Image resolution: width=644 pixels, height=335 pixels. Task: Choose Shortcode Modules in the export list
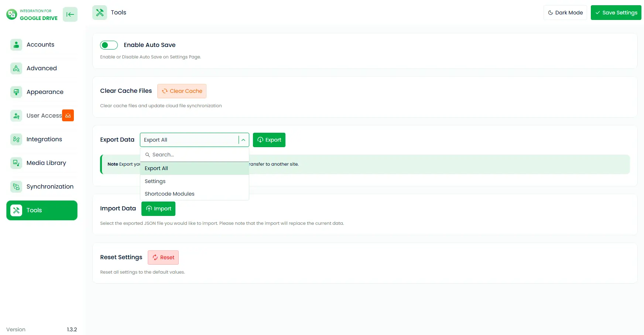(x=169, y=193)
